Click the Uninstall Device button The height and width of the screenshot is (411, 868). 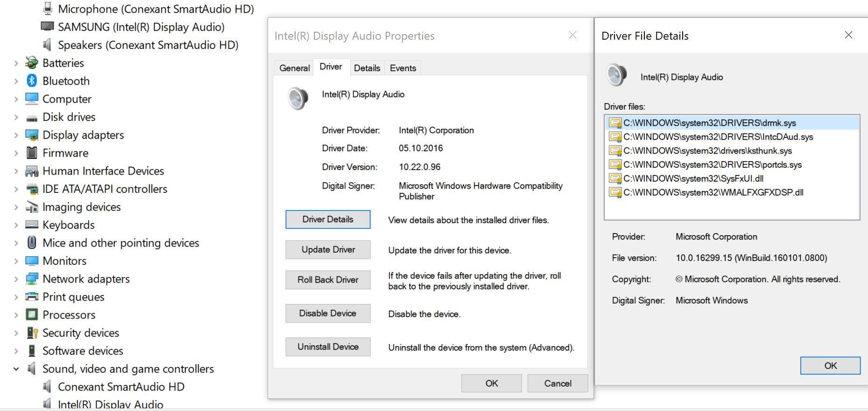click(328, 347)
